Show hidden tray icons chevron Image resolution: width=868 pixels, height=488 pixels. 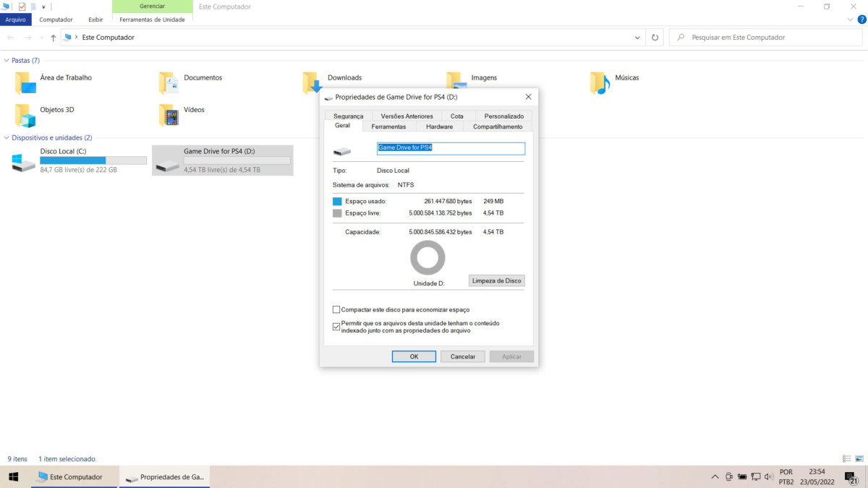click(715, 477)
